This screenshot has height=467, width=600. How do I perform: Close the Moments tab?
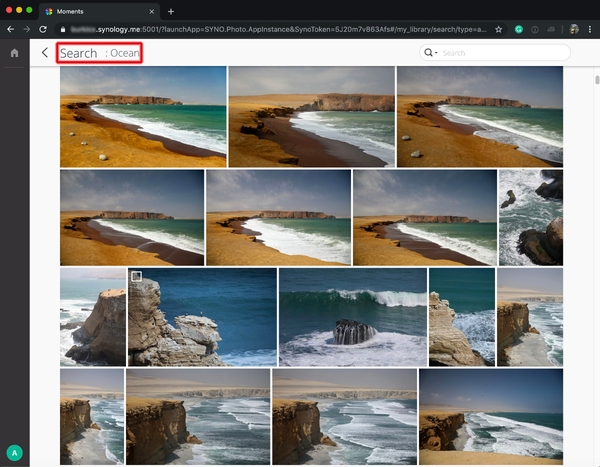pos(152,11)
